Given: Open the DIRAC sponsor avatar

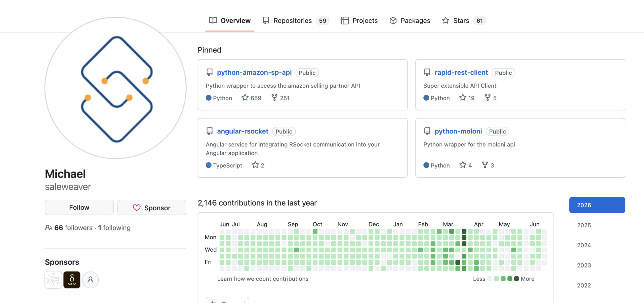Looking at the screenshot, I should (x=72, y=280).
